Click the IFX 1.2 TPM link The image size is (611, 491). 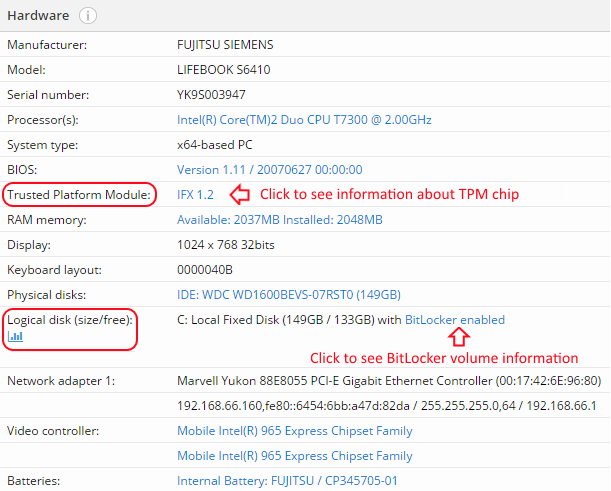coord(195,194)
